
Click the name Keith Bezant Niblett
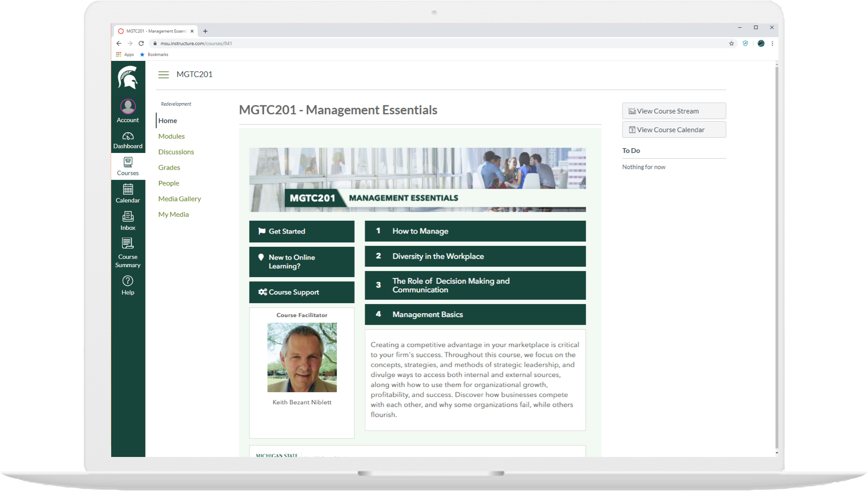302,402
